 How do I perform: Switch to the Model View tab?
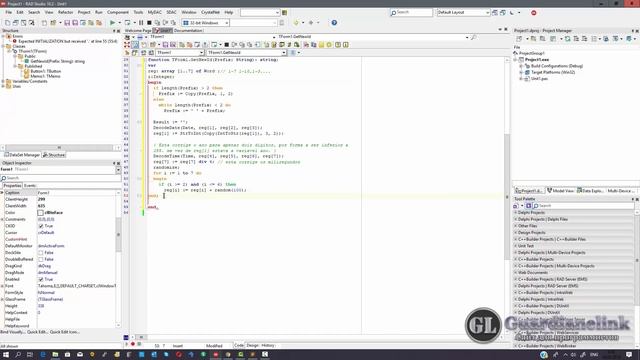(x=560, y=191)
